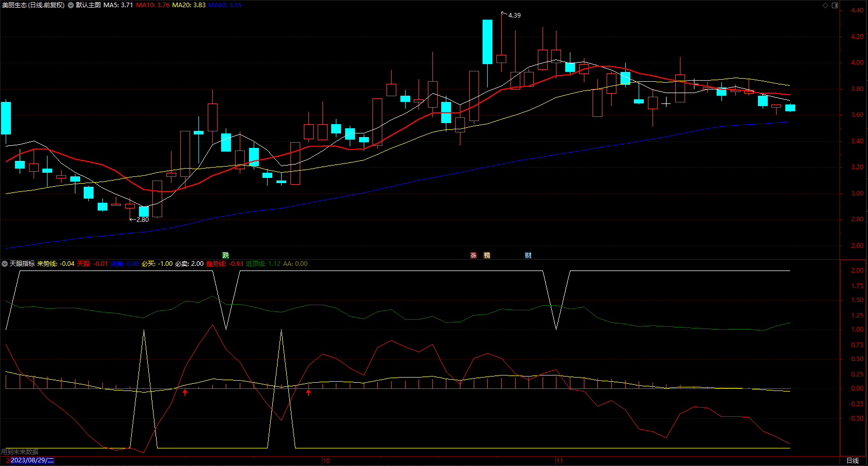
Task: Click the 天眼指标 indicator name
Action: pyautogui.click(x=22, y=264)
